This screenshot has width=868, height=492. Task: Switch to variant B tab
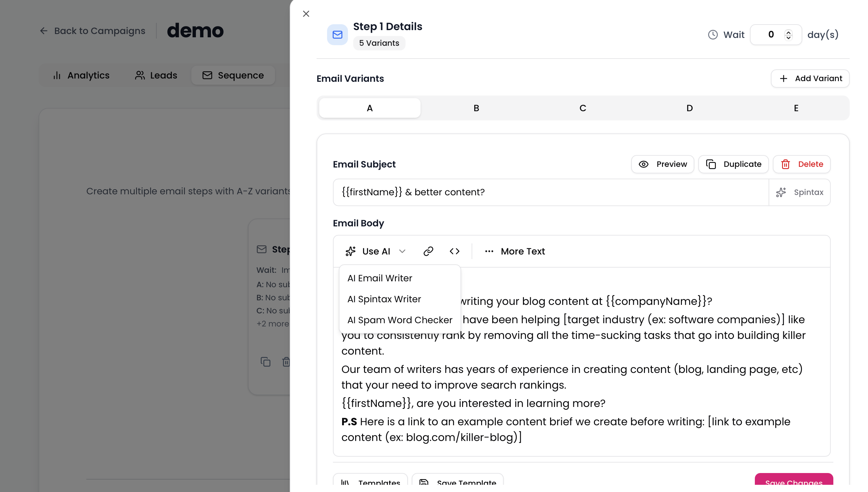[476, 108]
